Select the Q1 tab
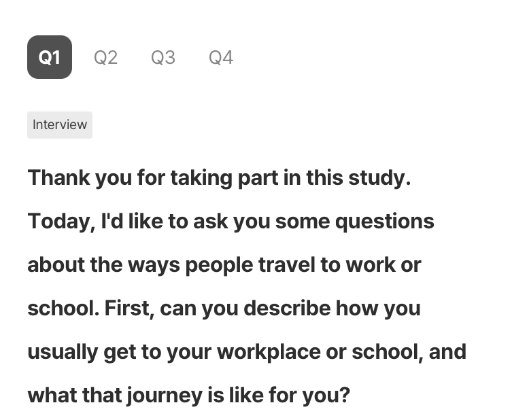The height and width of the screenshot is (420, 510). [50, 57]
